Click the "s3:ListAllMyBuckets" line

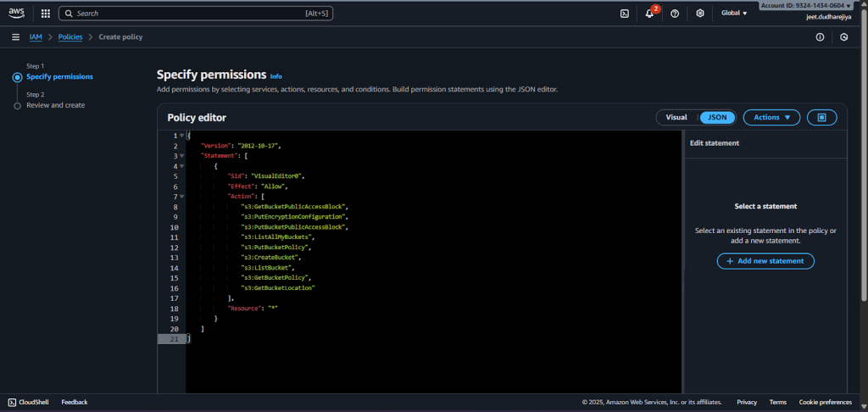277,237
